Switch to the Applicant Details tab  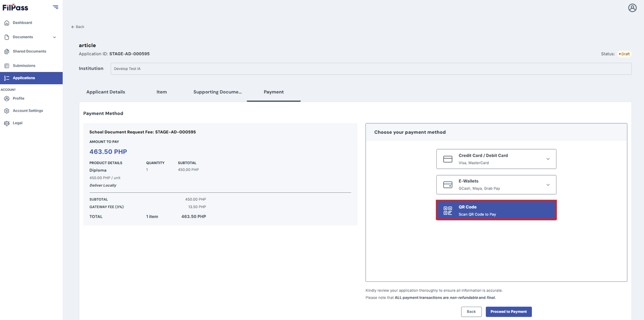point(106,92)
